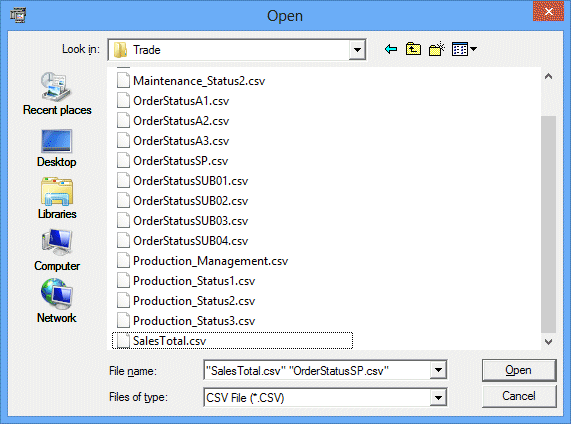This screenshot has height=424, width=571.
Task: Select Production_Status3.csv file
Action: pyautogui.click(x=194, y=321)
